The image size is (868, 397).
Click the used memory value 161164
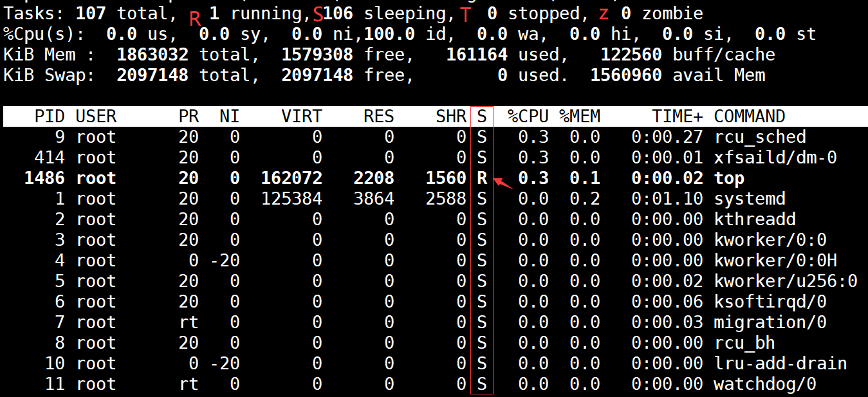(477, 54)
